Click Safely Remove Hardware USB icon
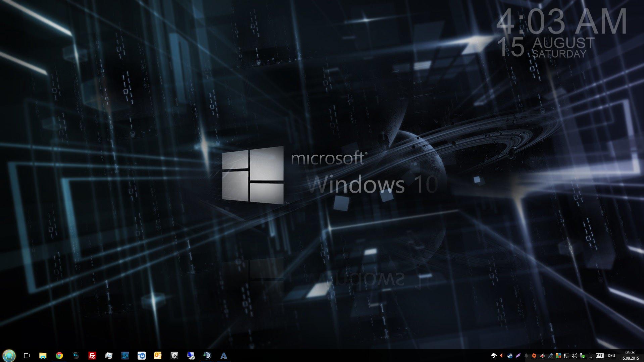 (582, 356)
